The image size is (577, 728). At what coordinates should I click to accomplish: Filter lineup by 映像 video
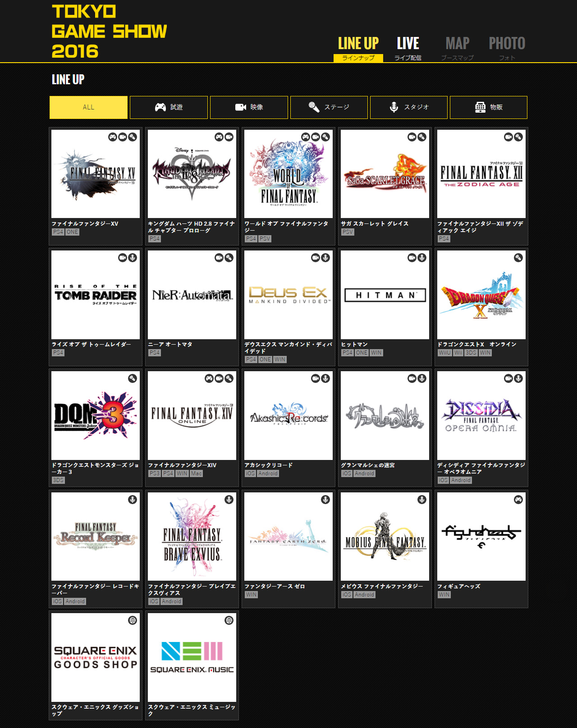click(249, 107)
